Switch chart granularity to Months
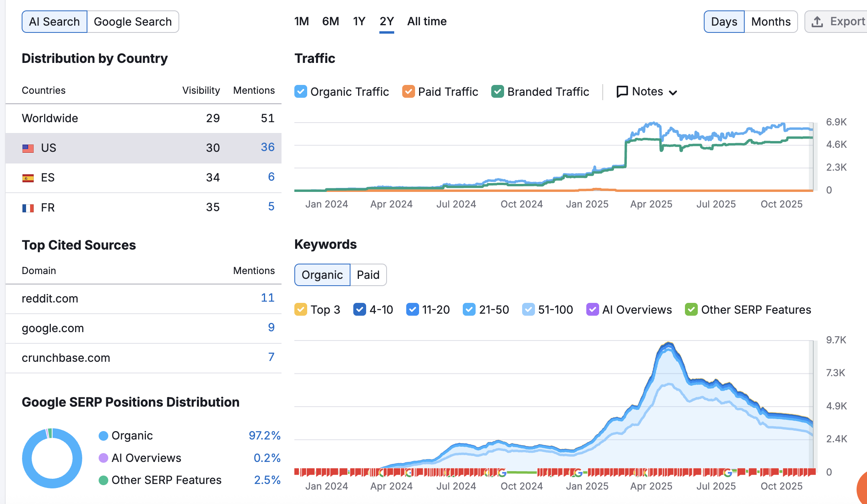 click(x=771, y=22)
